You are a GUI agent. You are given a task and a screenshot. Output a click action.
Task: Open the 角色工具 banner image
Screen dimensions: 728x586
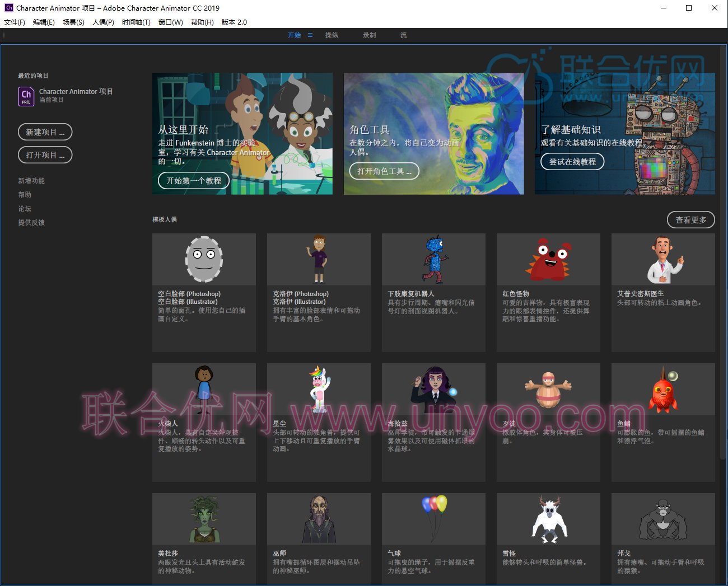pos(433,134)
